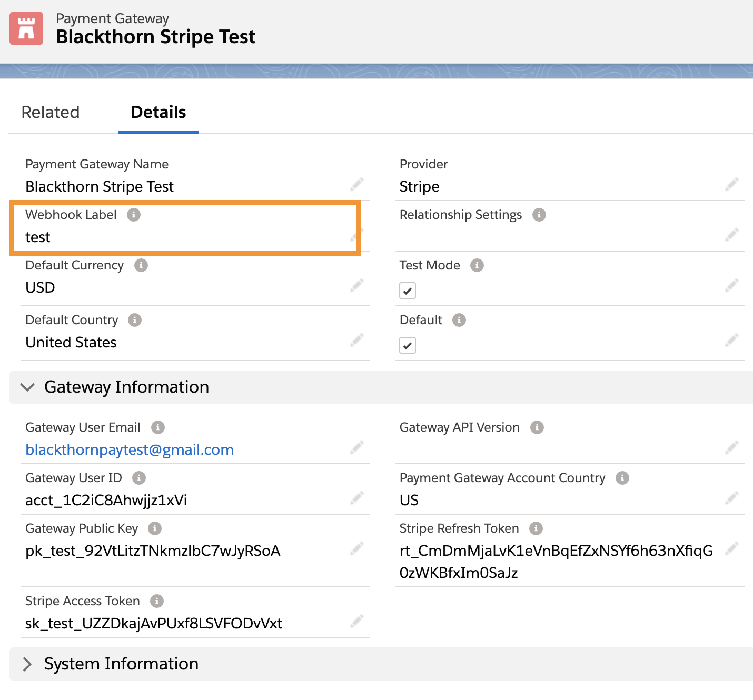Viewport: 753px width, 700px height.
Task: Show Payment Gateway Account Country info icon
Action: (622, 478)
